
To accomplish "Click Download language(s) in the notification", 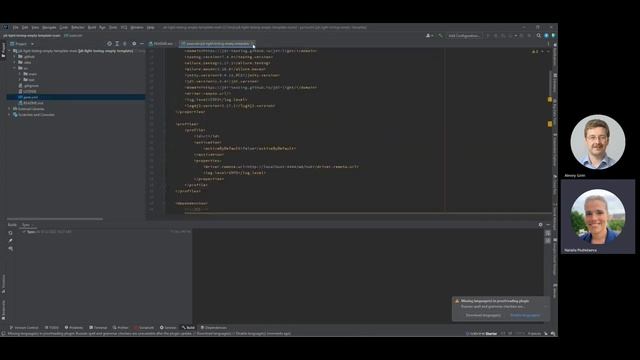I will [x=483, y=315].
